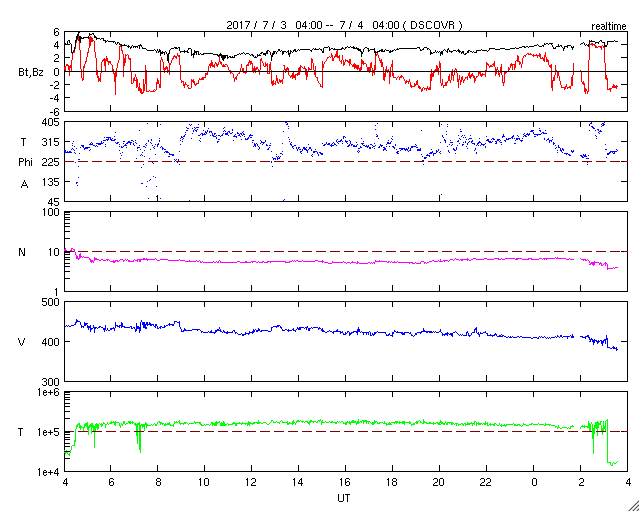Click the "500" tick on the speed panel

pyautogui.click(x=52, y=303)
